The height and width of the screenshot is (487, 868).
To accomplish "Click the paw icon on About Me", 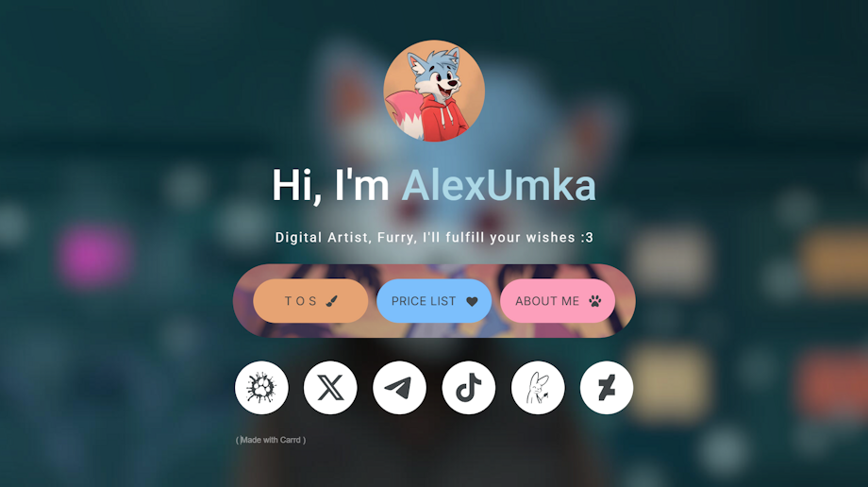I will point(595,301).
